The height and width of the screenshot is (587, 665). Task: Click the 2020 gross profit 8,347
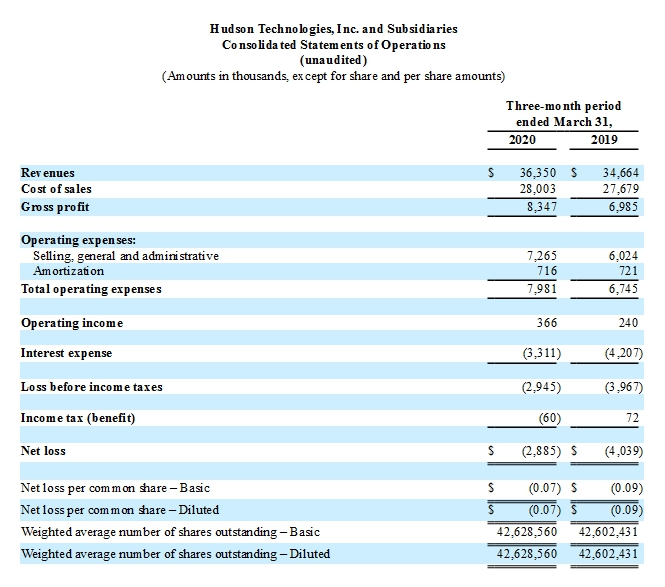pyautogui.click(x=542, y=207)
